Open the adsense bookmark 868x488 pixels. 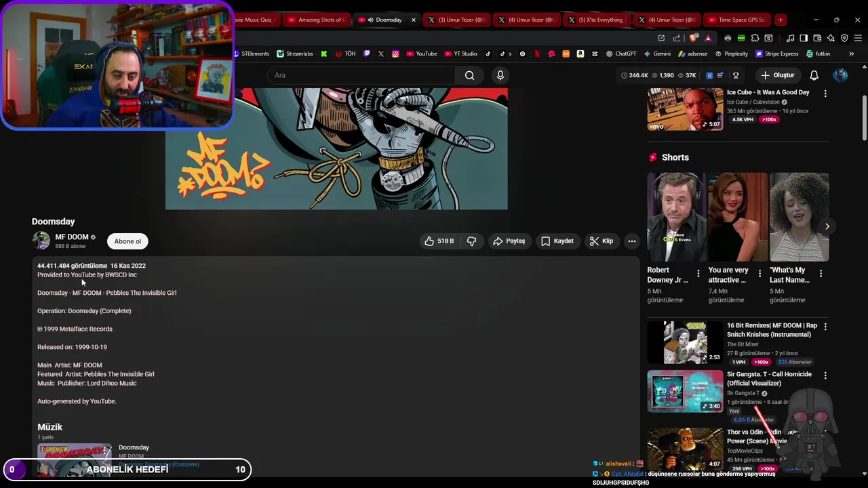click(x=692, y=54)
